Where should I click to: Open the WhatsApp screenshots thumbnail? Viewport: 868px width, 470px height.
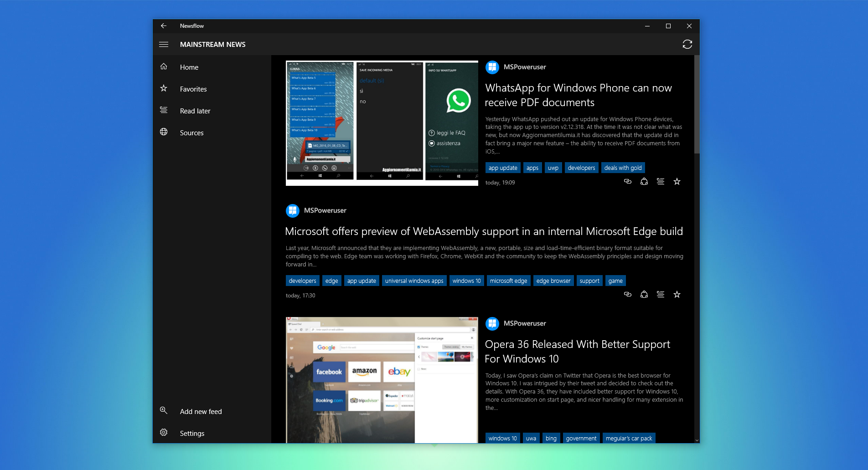point(382,123)
